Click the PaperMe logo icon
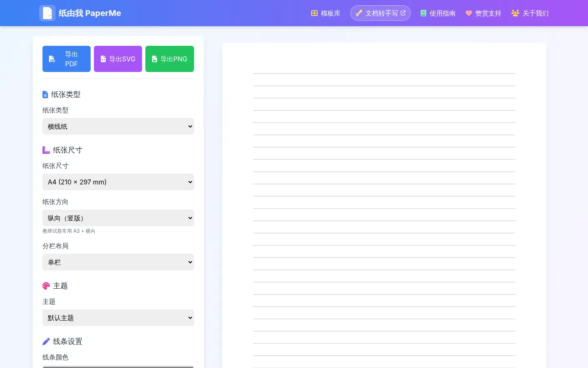The width and height of the screenshot is (588, 368). 47,13
